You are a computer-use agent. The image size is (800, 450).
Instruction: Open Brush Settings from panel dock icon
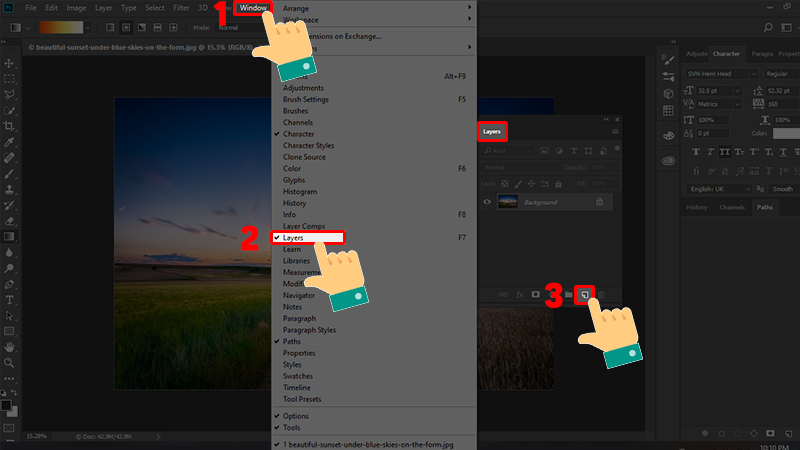(x=668, y=60)
